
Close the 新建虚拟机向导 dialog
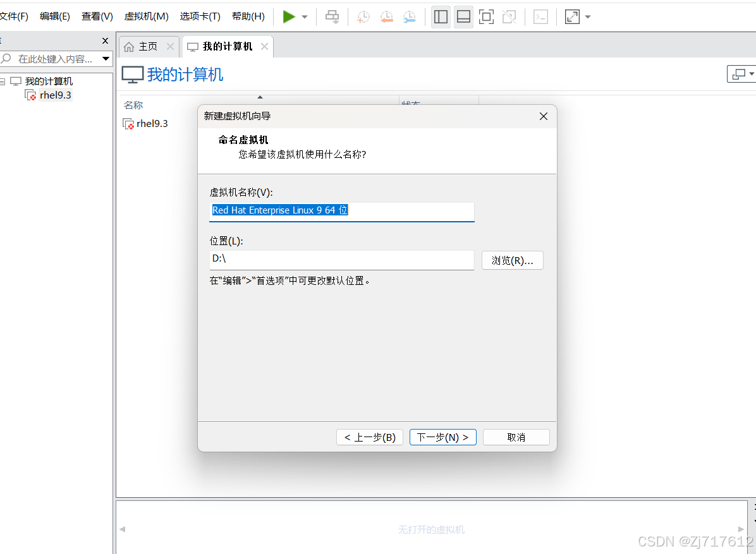(x=544, y=116)
